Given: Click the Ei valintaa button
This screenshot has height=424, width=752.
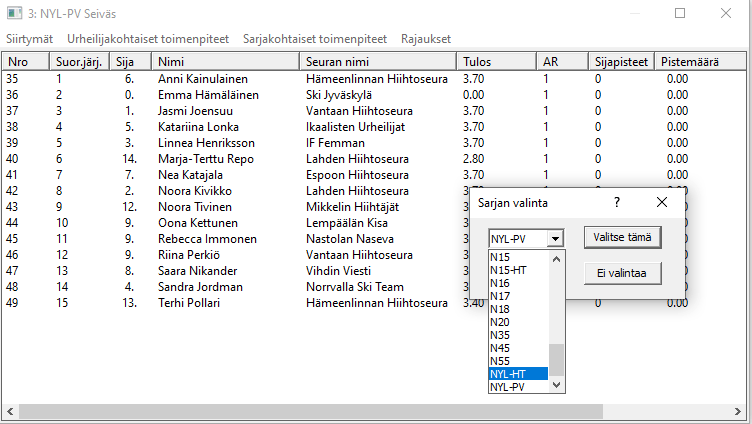Looking at the screenshot, I should 622,273.
